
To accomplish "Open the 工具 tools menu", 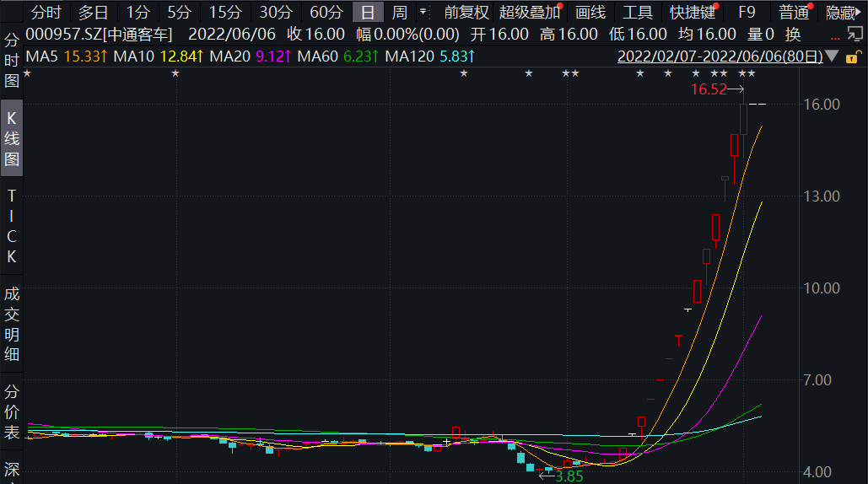I will point(638,12).
